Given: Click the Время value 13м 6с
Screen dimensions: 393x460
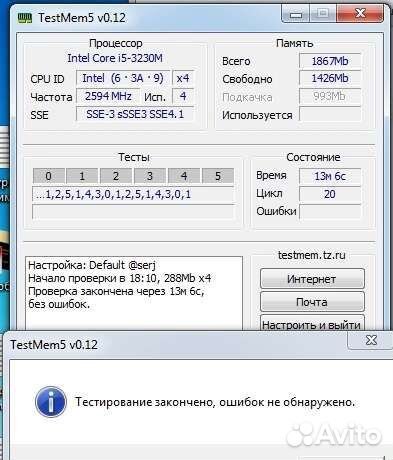Looking at the screenshot, I should pyautogui.click(x=330, y=176).
